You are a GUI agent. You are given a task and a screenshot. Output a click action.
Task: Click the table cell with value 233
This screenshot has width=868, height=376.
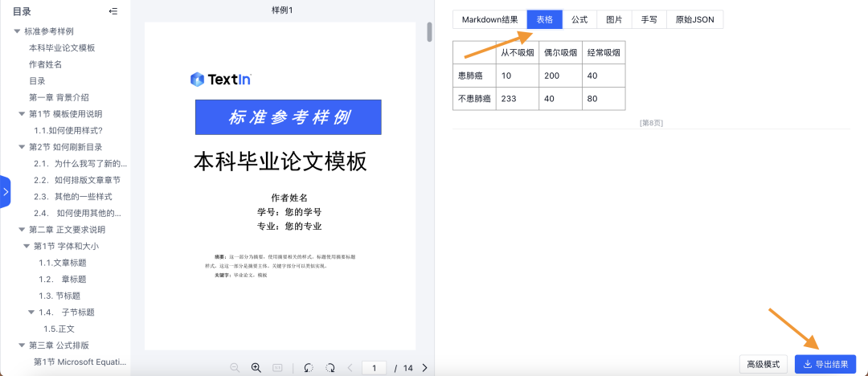click(x=517, y=99)
